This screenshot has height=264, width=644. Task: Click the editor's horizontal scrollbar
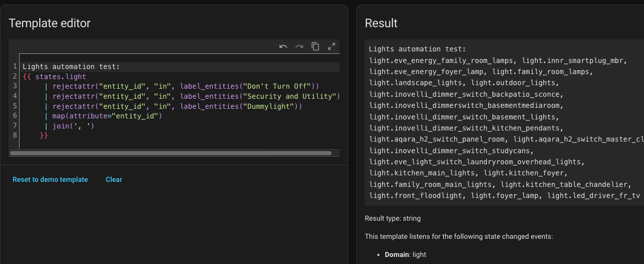tap(171, 153)
